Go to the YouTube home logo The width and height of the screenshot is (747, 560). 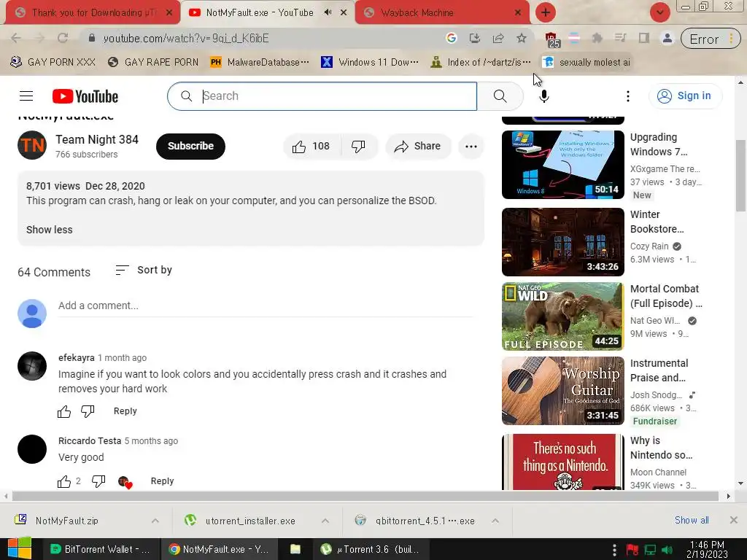pyautogui.click(x=85, y=96)
